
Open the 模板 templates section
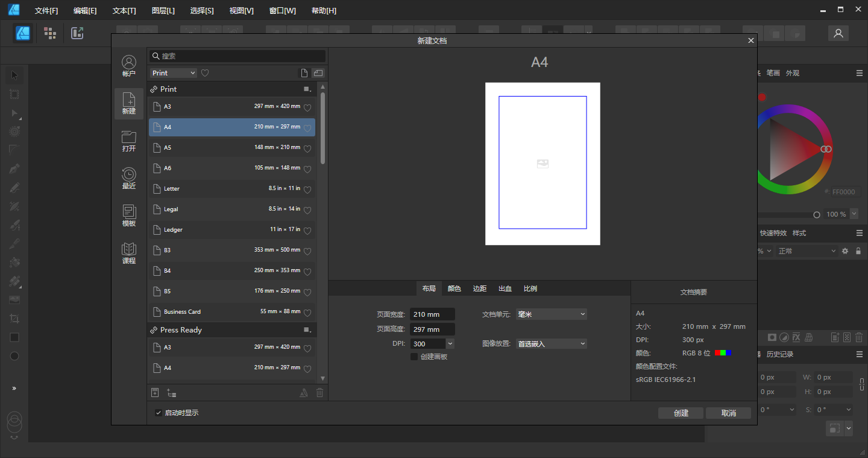[129, 216]
